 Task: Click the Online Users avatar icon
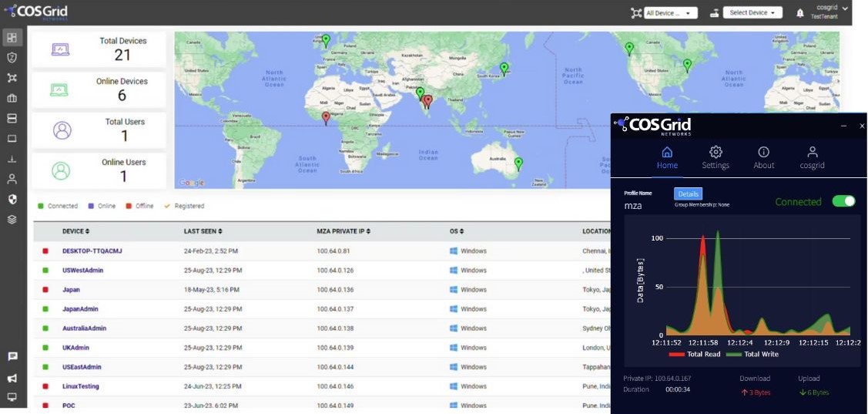pos(61,170)
